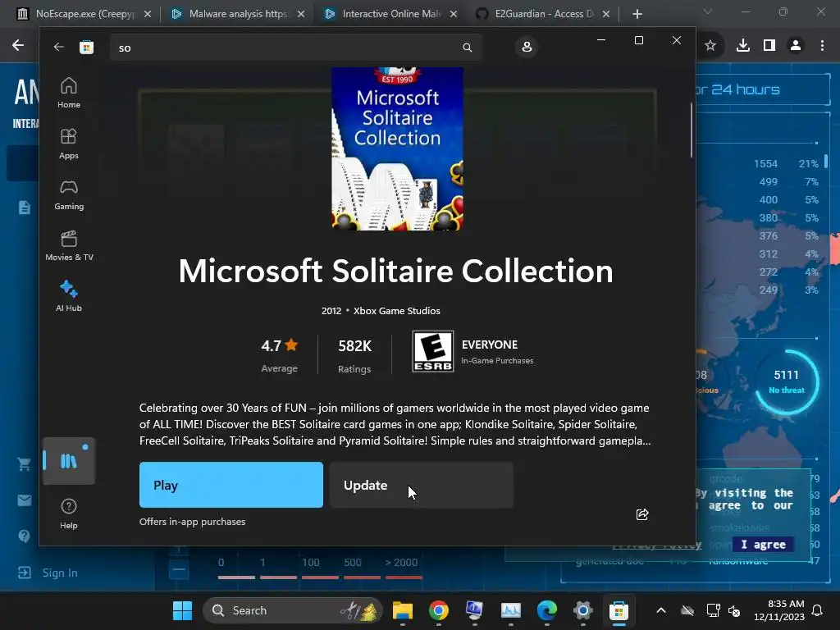
Task: Close the E2Guardian browser tab
Action: tap(606, 14)
